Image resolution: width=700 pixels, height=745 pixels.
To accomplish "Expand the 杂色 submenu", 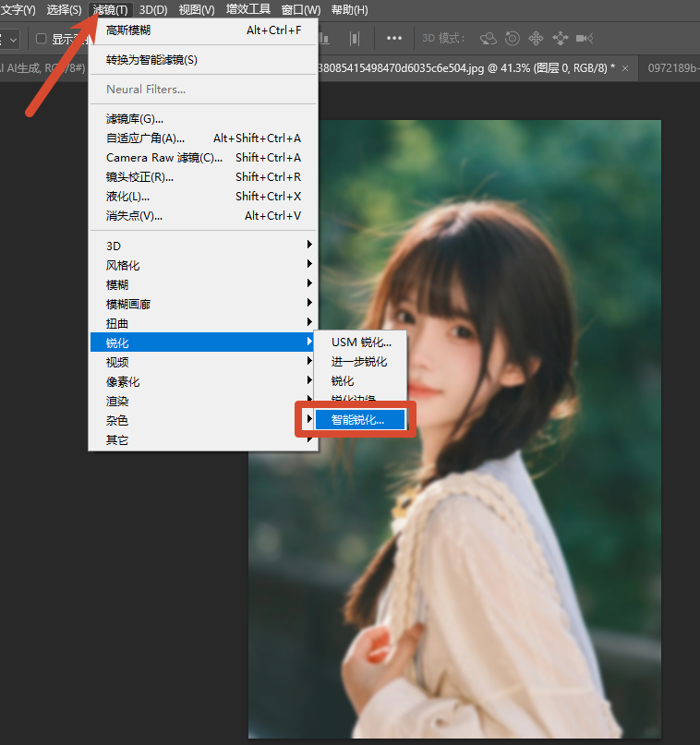I will 203,420.
